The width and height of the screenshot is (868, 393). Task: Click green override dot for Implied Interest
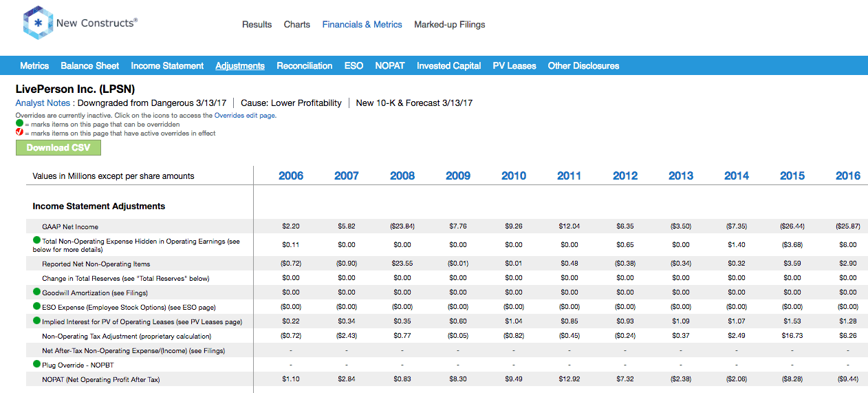click(x=36, y=321)
